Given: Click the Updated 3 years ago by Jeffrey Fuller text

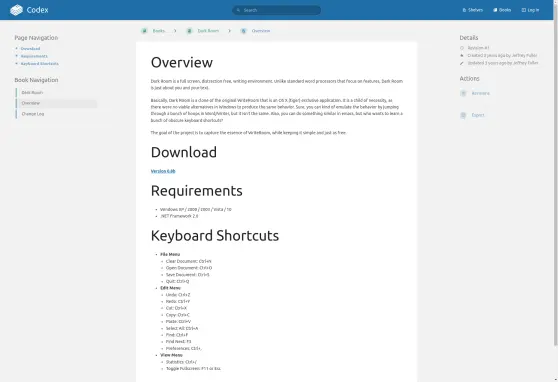Looking at the screenshot, I should (503, 63).
